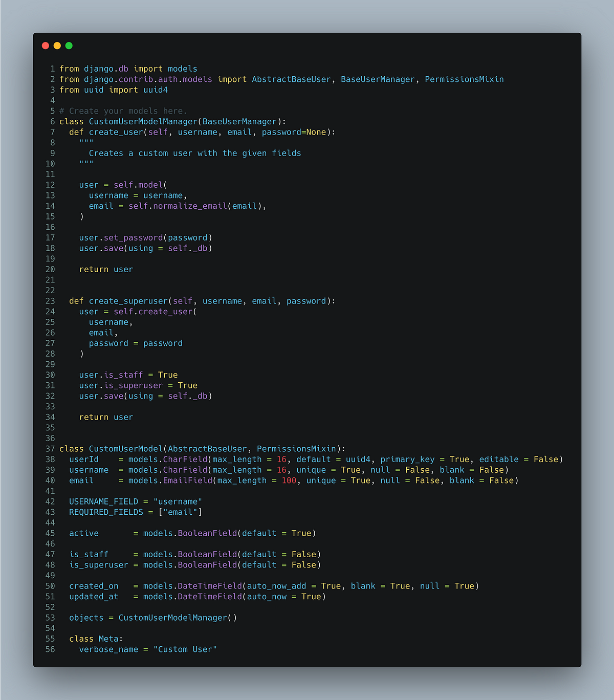Click class name 'CustomUserModel' on line 37
614x700 pixels.
(x=126, y=449)
